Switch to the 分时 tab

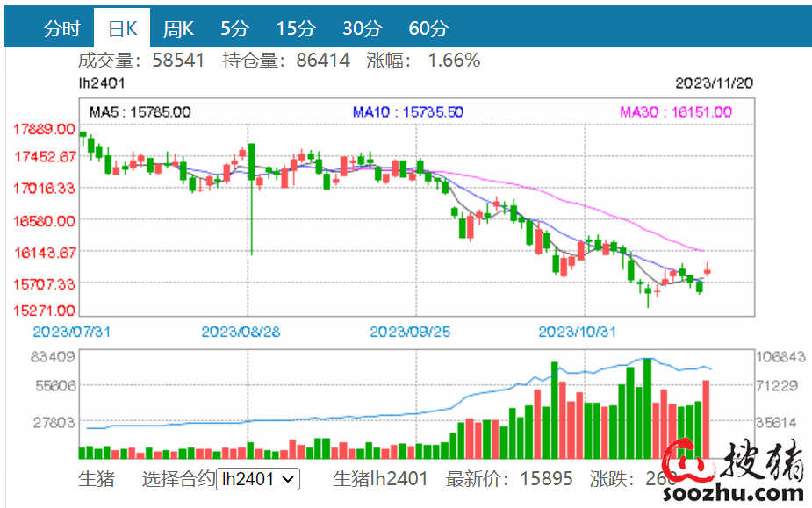(x=61, y=28)
